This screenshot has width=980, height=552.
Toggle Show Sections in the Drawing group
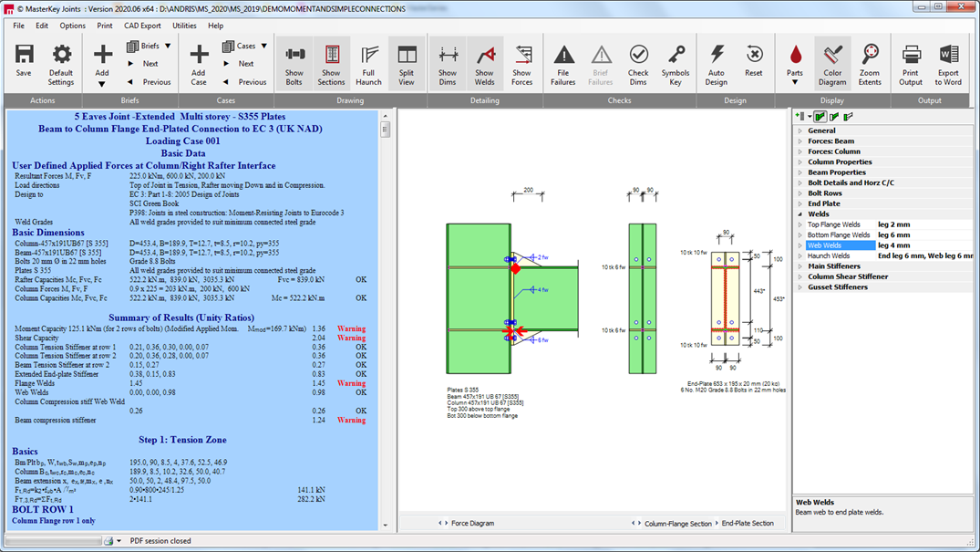(331, 64)
